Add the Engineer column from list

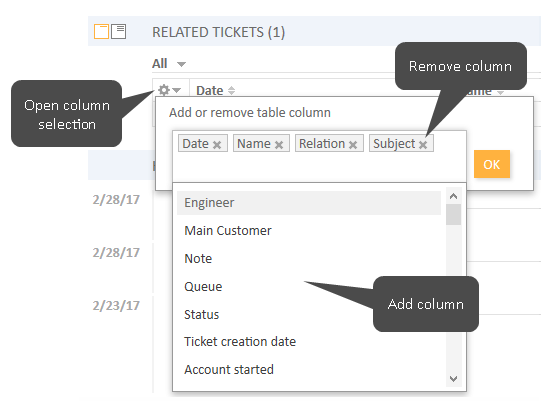[x=309, y=203]
